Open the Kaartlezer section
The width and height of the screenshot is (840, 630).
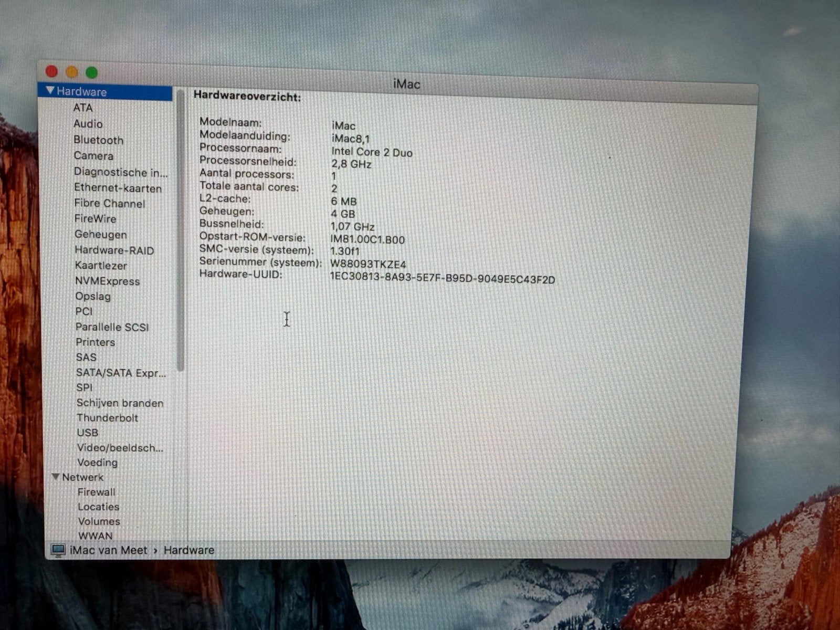pos(101,266)
